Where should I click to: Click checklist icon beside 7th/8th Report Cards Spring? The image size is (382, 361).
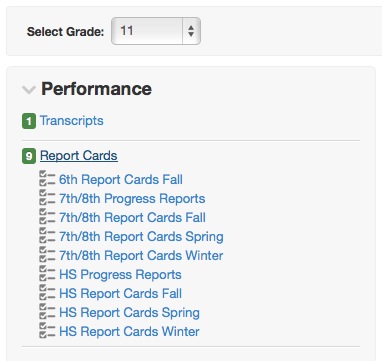pyautogui.click(x=47, y=235)
